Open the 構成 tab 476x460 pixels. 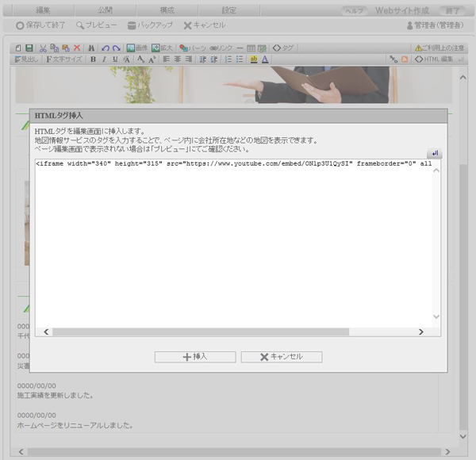[x=167, y=10]
